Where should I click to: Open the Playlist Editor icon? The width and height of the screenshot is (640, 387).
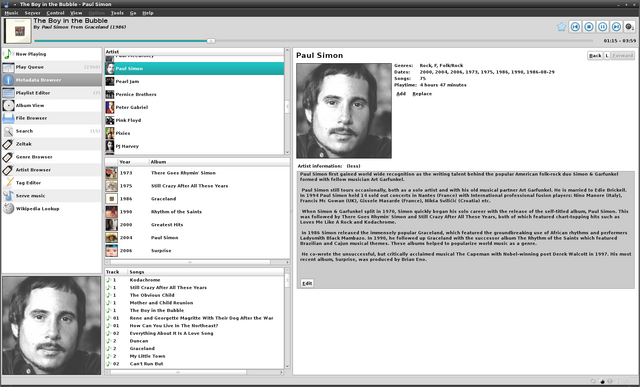[8, 93]
